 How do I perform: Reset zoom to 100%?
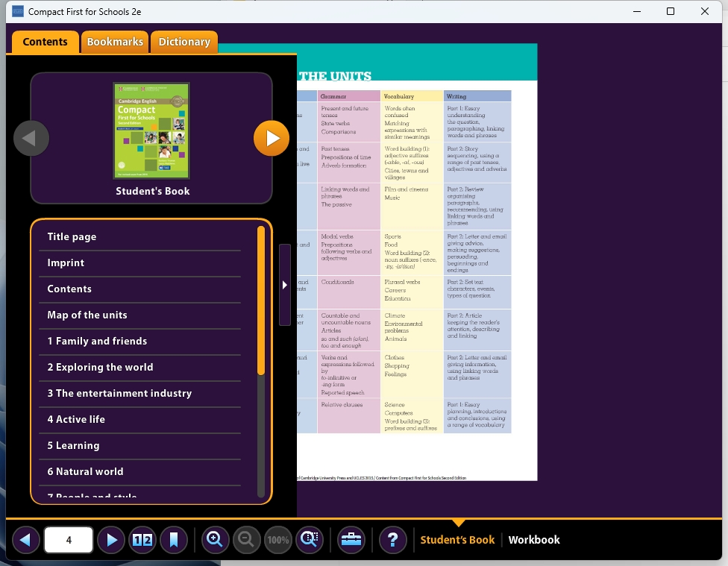point(277,540)
